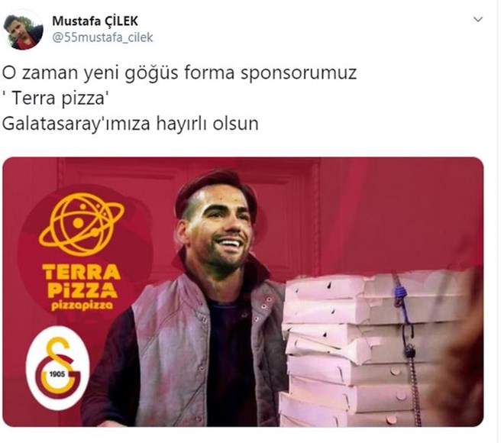Viewport: 504px width, 443px height.
Task: Select the 'O zaman yeni göğüs' text line
Action: [x=179, y=73]
